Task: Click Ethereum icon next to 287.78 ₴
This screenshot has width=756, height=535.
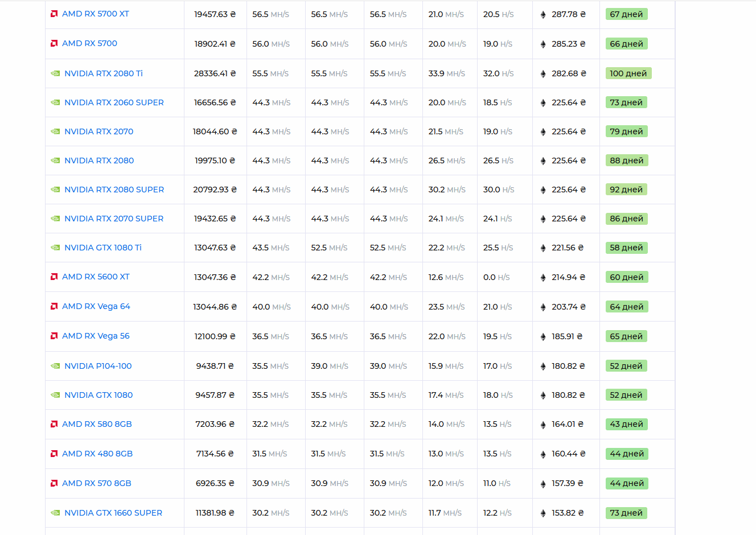Action: coord(543,15)
